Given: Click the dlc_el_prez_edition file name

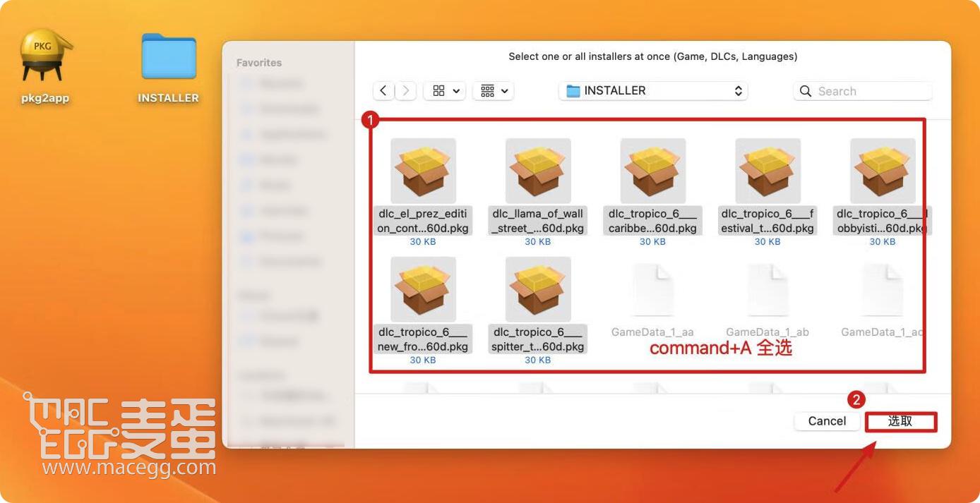Looking at the screenshot, I should click(x=423, y=221).
